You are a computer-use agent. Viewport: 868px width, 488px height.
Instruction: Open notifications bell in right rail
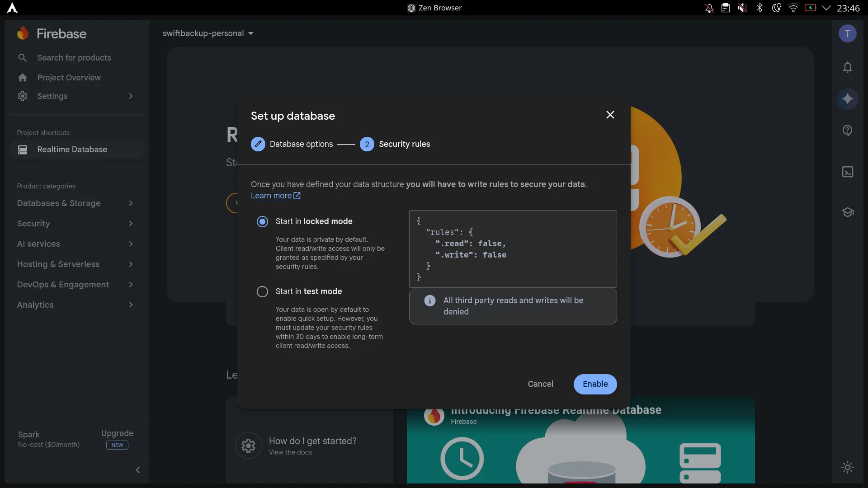click(x=848, y=67)
